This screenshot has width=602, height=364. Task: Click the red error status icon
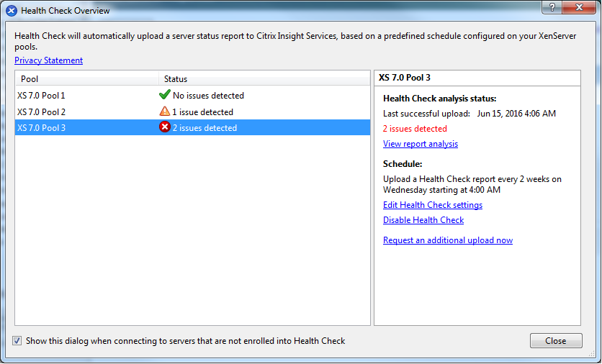165,128
